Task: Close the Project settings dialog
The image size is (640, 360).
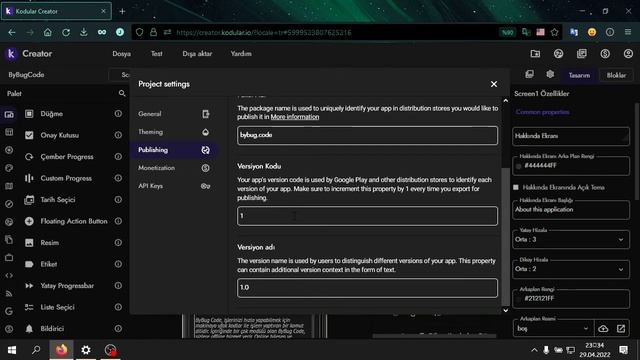Action: [x=494, y=84]
